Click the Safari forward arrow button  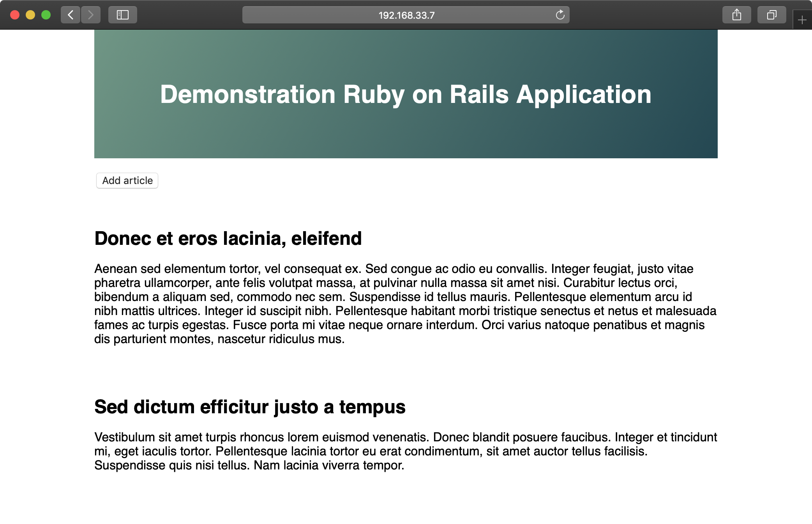[91, 15]
